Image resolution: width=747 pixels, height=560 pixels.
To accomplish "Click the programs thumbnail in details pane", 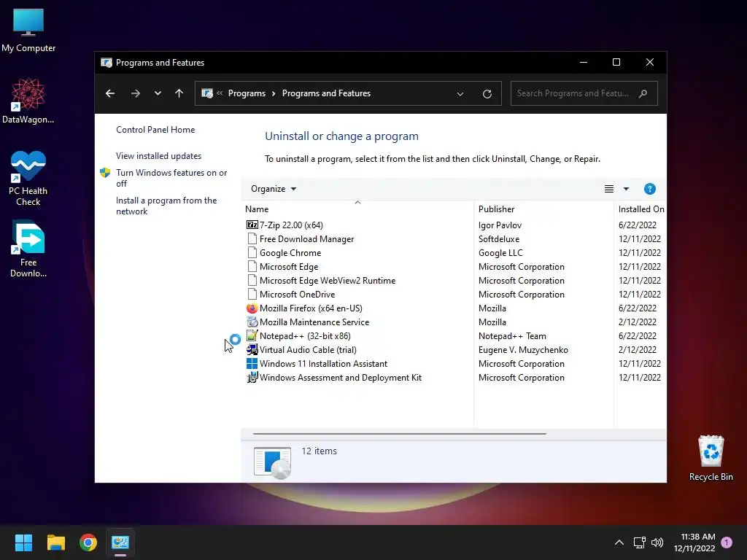I will click(x=273, y=462).
